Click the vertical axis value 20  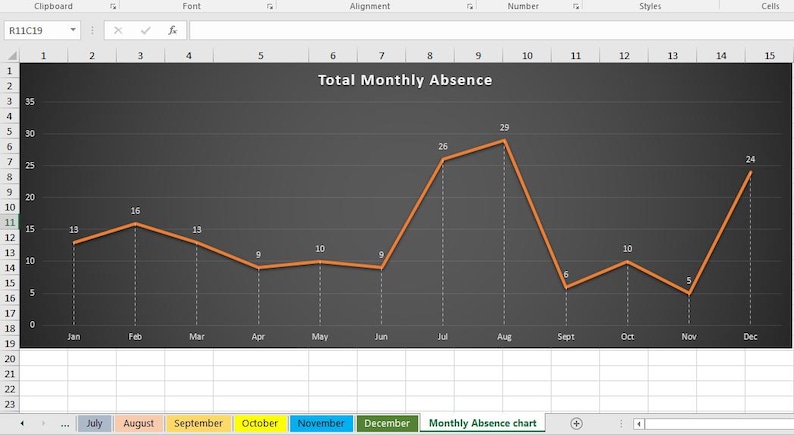click(30, 197)
